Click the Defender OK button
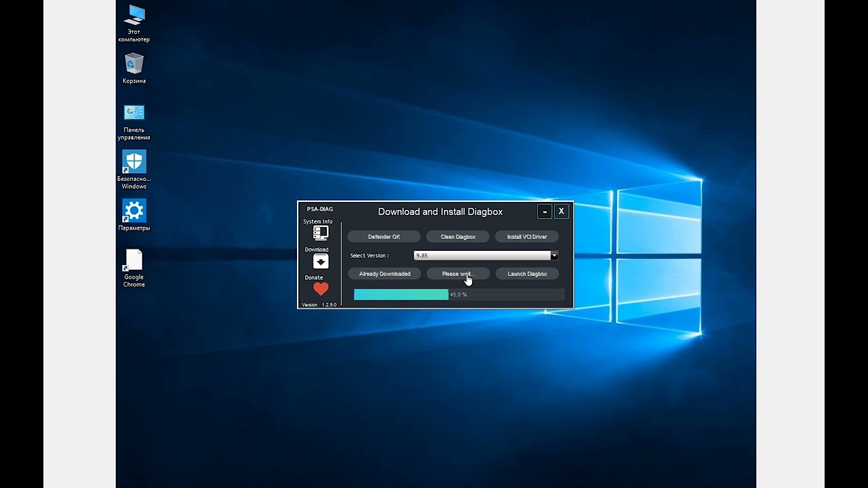 [384, 237]
